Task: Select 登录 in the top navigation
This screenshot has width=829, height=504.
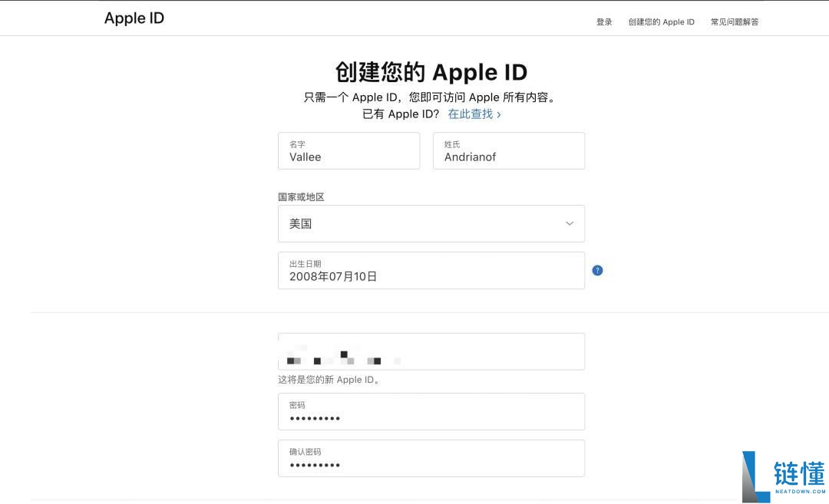Action: 604,21
